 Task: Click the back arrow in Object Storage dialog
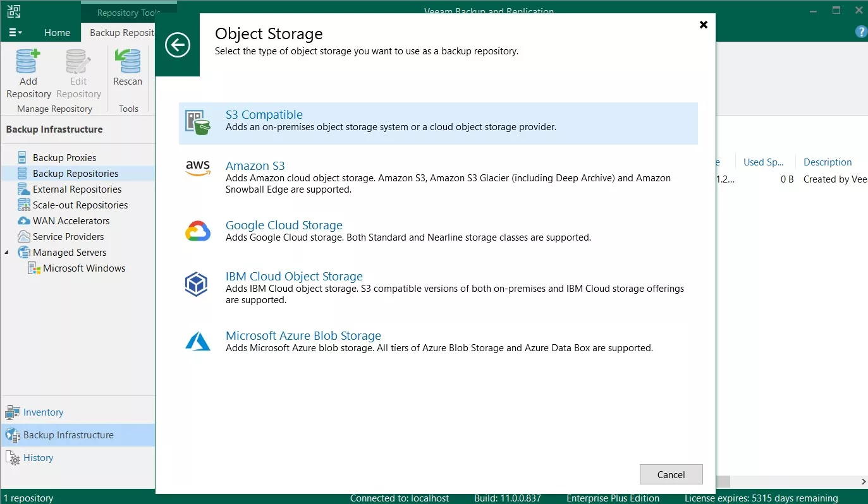pos(177,45)
